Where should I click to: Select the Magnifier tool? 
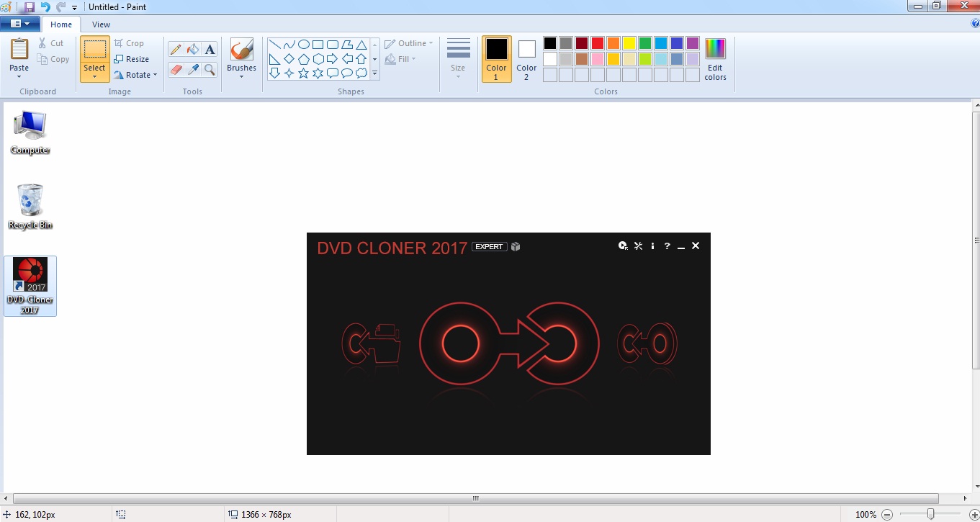[x=210, y=69]
